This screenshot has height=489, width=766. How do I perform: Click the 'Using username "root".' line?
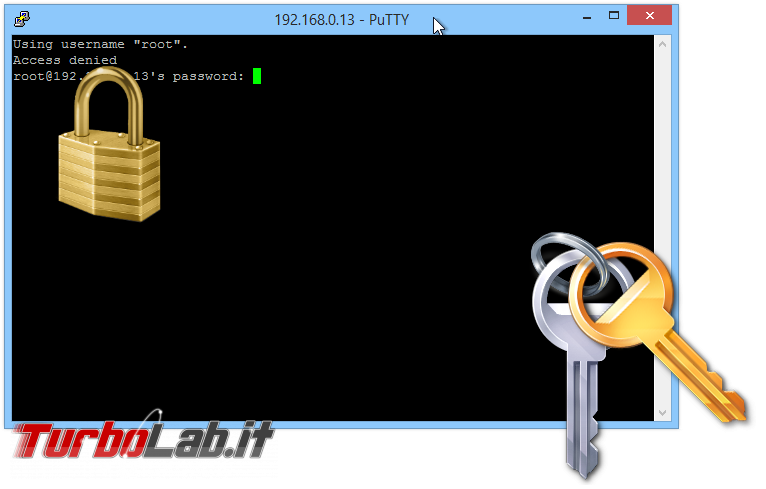pos(100,44)
